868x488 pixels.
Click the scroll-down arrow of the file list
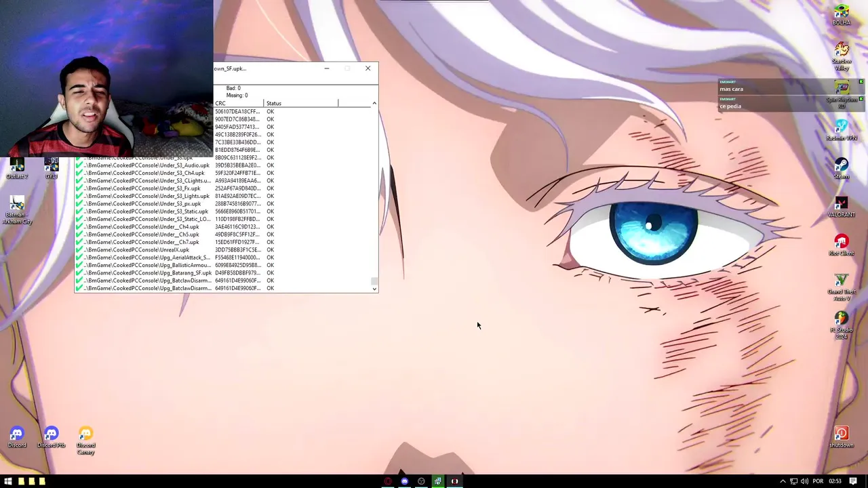tap(374, 289)
